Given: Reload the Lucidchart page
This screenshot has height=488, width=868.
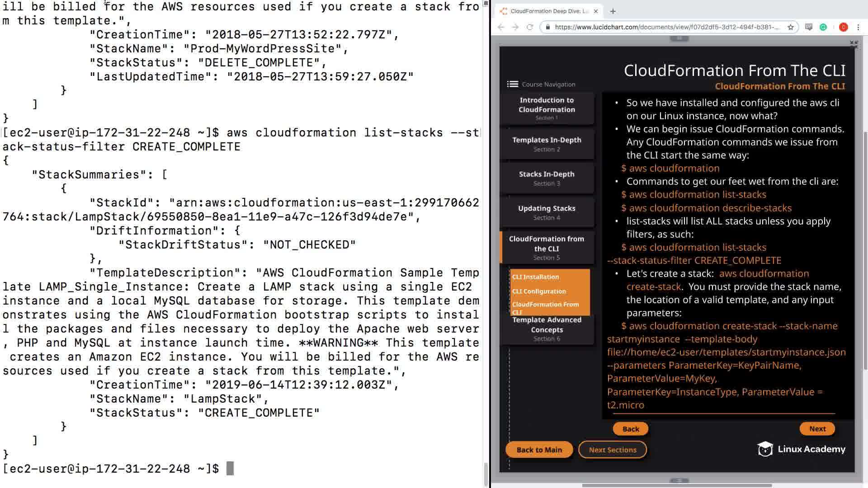Looking at the screenshot, I should pos(530,27).
